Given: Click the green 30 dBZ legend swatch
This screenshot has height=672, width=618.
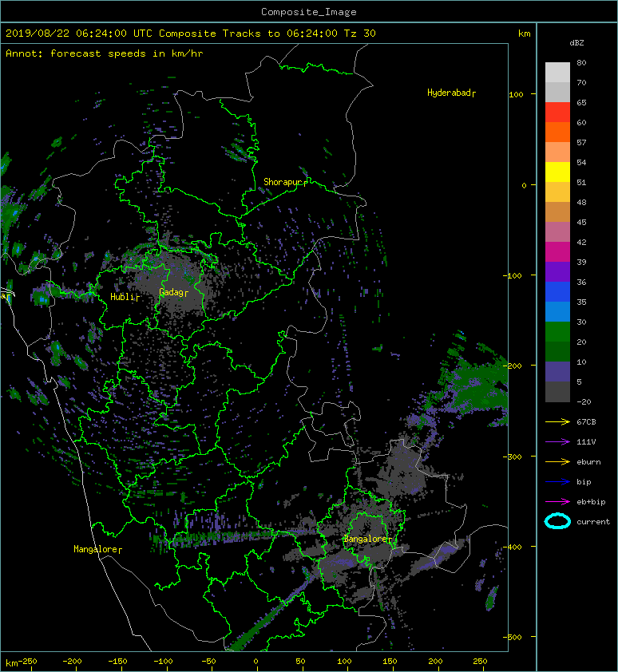Looking at the screenshot, I should [x=557, y=331].
